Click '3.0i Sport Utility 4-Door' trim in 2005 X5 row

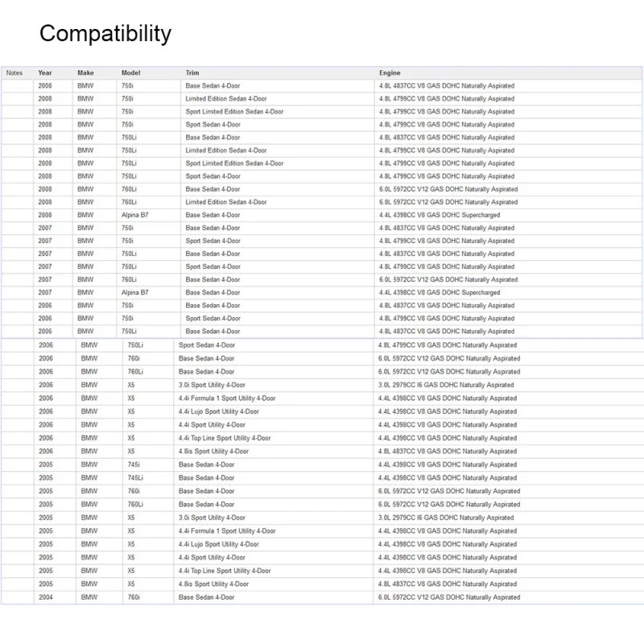[212, 518]
